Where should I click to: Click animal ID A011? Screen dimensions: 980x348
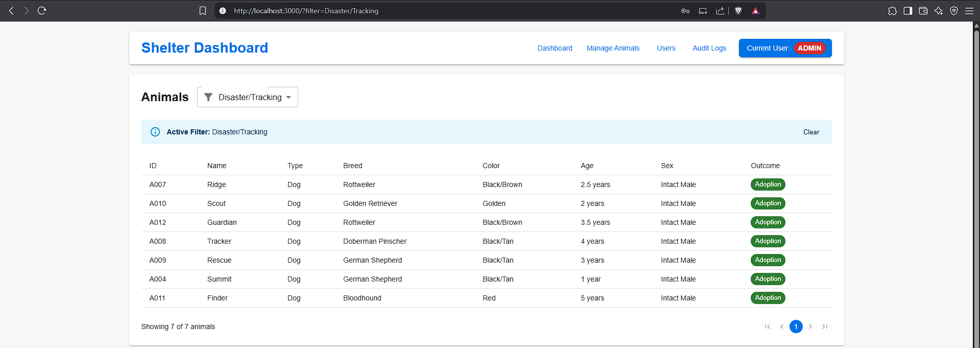point(157,298)
